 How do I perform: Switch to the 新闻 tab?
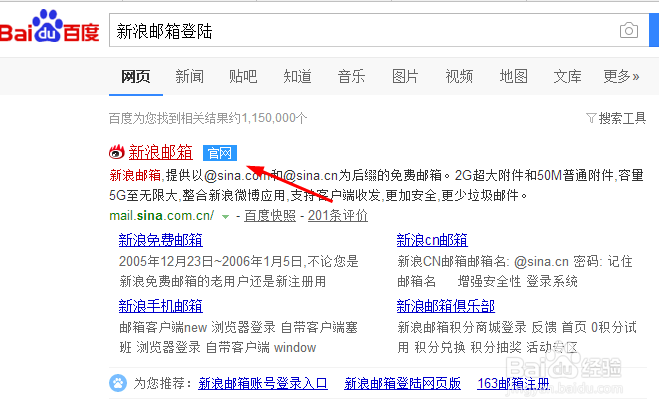tap(190, 76)
